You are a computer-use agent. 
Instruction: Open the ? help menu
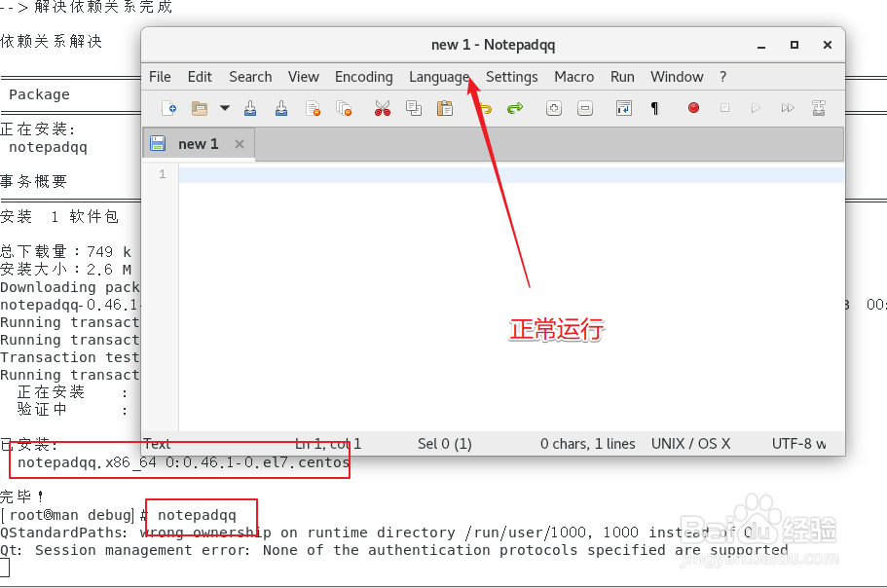coord(723,77)
